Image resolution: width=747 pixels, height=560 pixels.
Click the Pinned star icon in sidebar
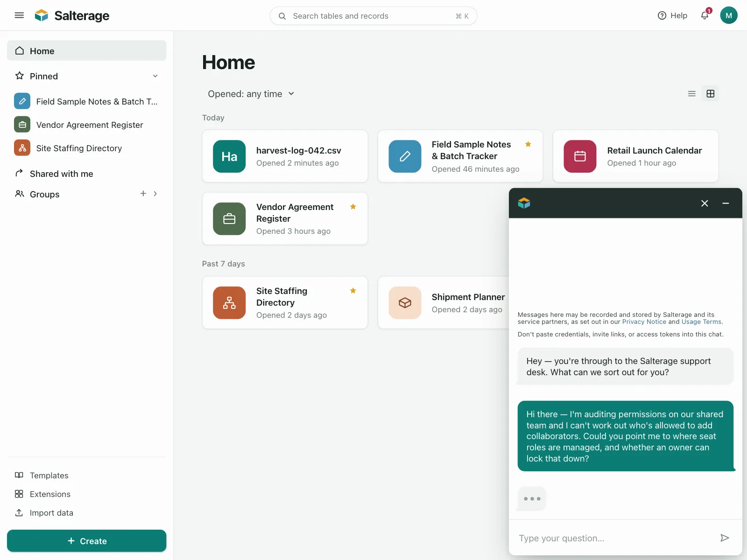pyautogui.click(x=20, y=76)
